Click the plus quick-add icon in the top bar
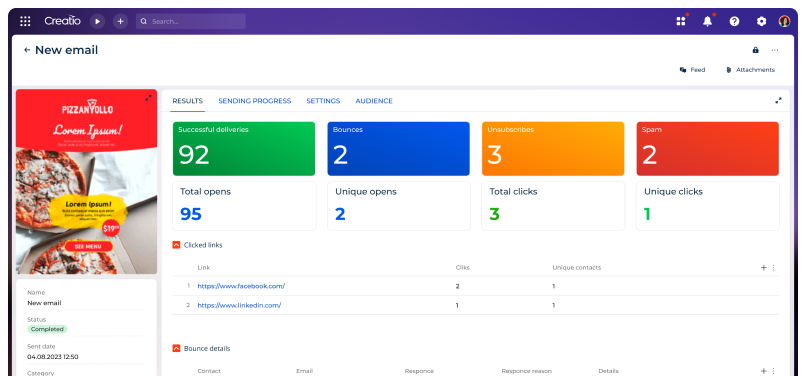This screenshot has width=806, height=376. [120, 21]
